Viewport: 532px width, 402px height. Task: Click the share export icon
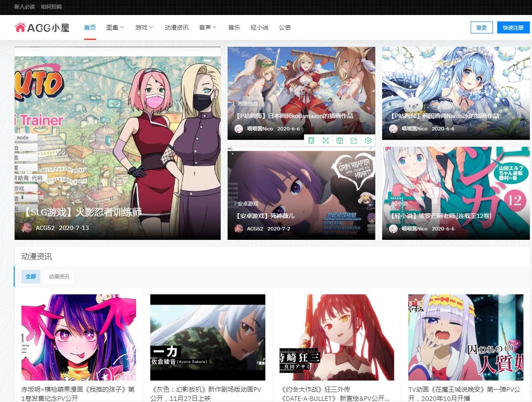click(354, 141)
